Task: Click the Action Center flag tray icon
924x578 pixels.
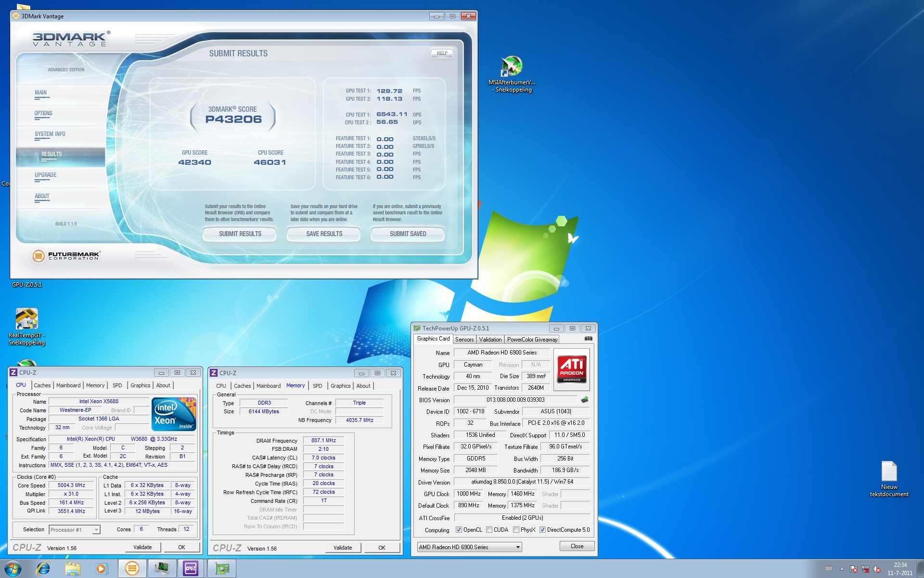Action: pos(854,569)
